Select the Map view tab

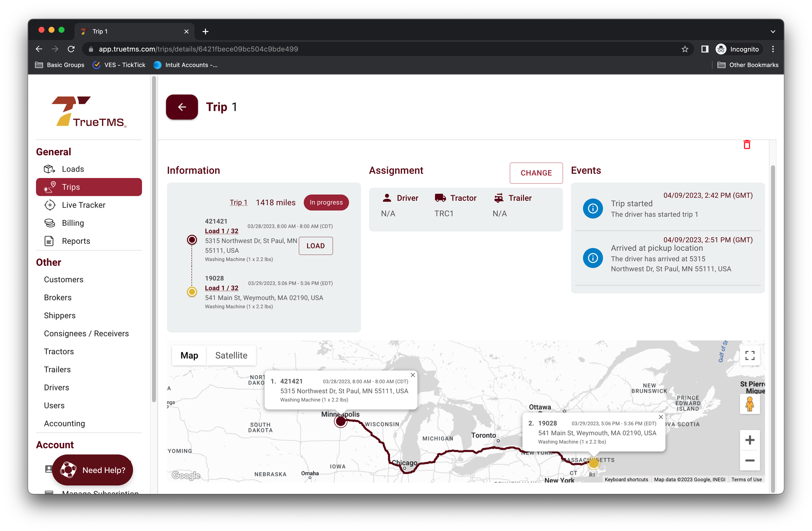189,355
